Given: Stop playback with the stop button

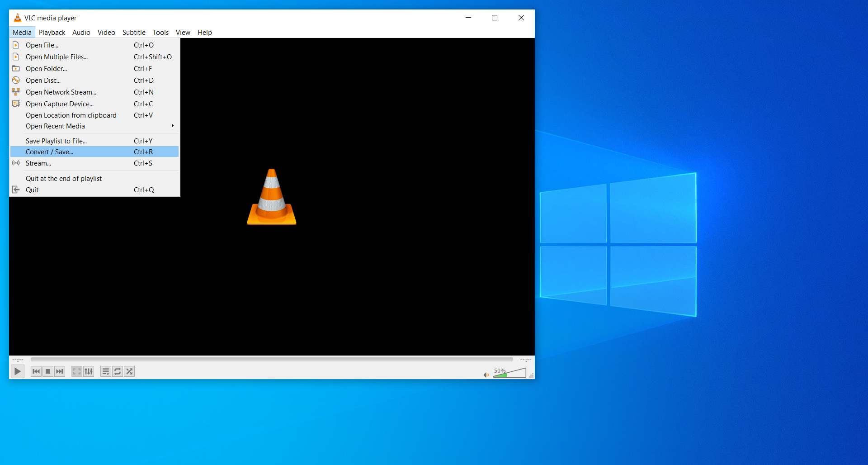Looking at the screenshot, I should [x=48, y=371].
